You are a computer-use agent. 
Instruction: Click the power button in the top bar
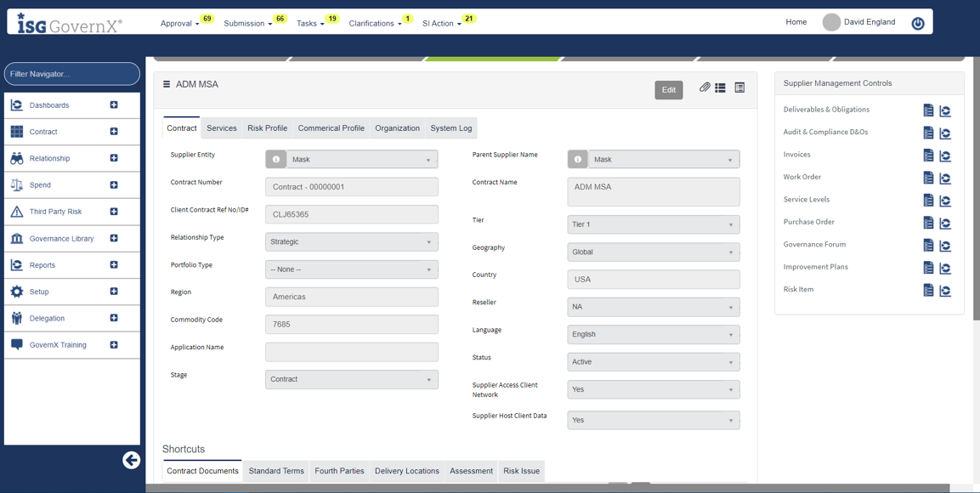coord(917,23)
